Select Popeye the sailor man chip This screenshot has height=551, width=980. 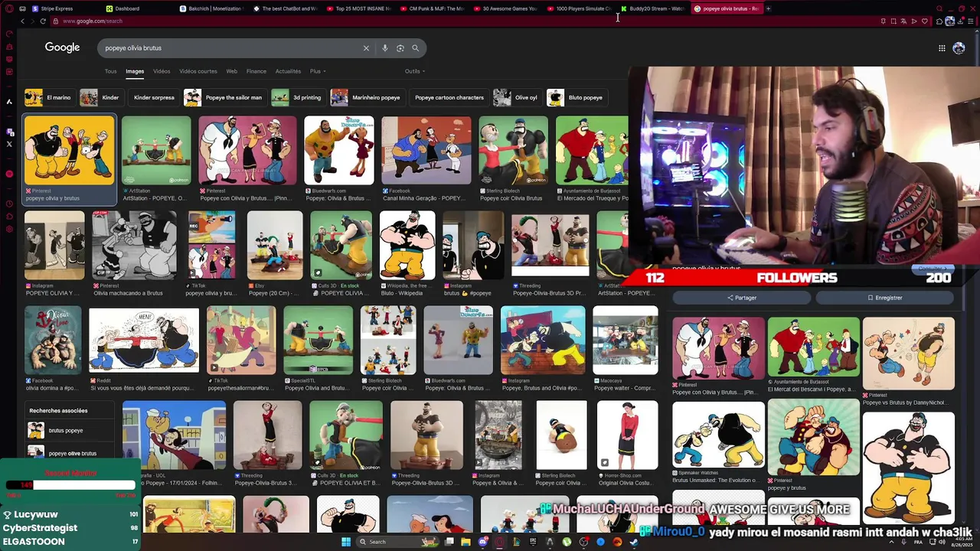pos(224,97)
